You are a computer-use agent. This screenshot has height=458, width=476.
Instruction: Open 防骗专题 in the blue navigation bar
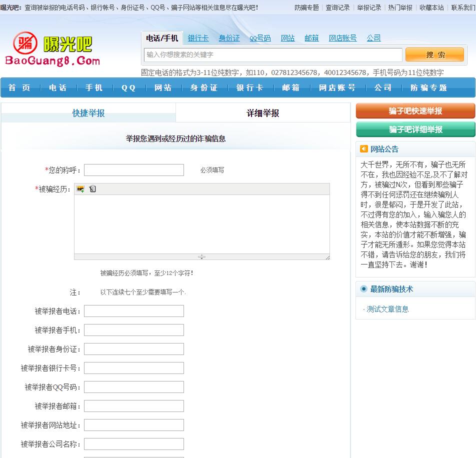point(428,87)
